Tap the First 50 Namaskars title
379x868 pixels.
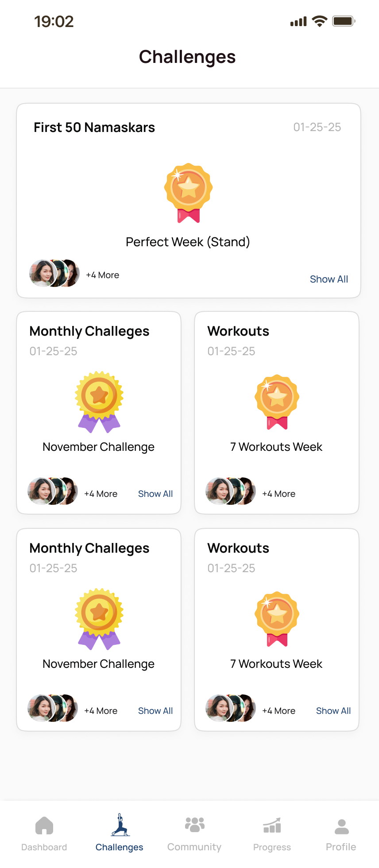(94, 128)
